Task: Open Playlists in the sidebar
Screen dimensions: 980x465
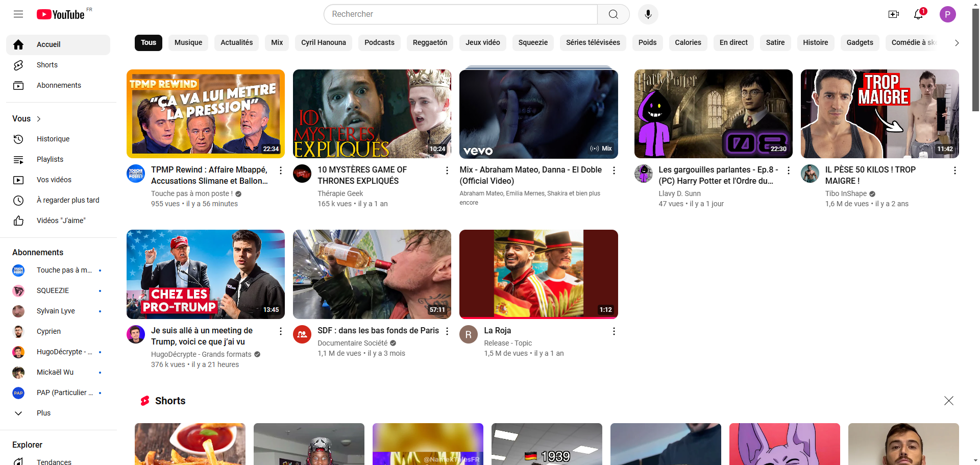Action: click(x=58, y=159)
